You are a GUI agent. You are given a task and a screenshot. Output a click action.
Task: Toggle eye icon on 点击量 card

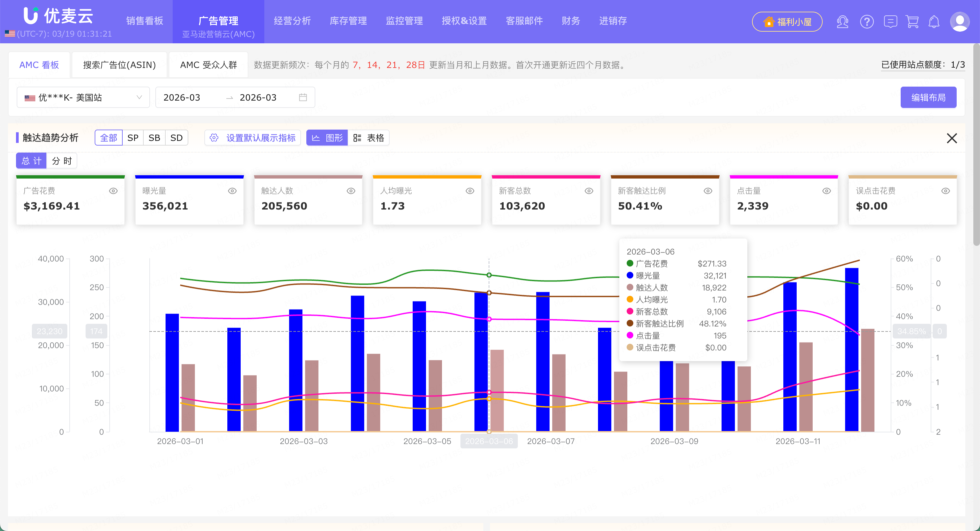click(x=826, y=191)
